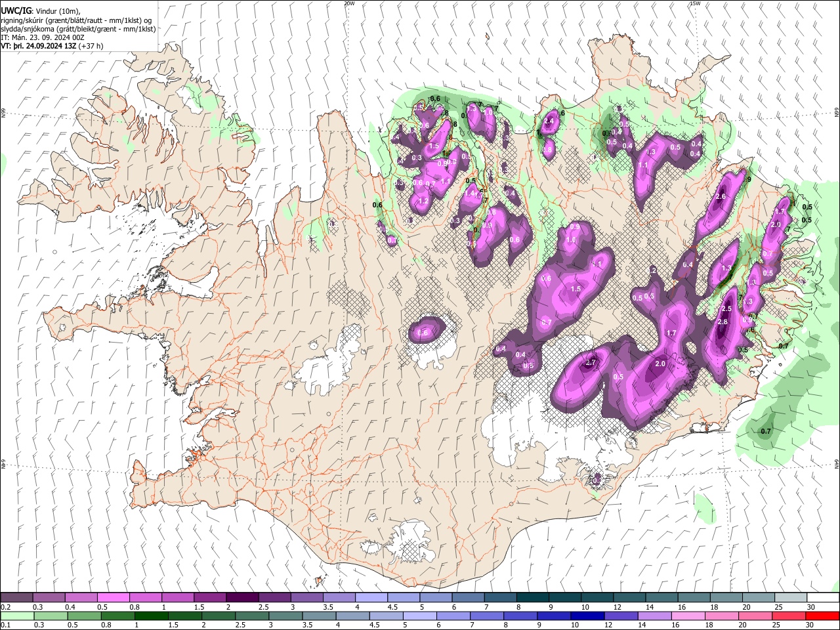Pick the grey-purple 0.2 snow legend swatch
The width and height of the screenshot is (840, 630).
pos(16,597)
